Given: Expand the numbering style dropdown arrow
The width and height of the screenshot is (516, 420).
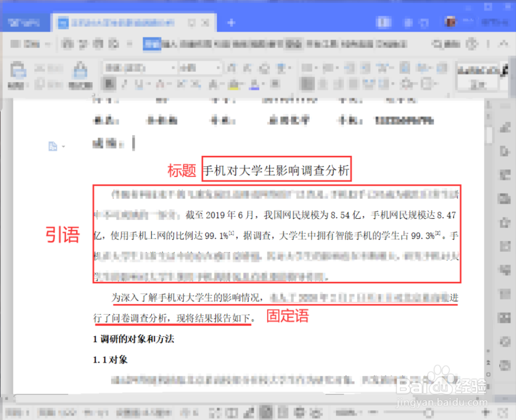Looking at the screenshot, I should click(336, 68).
